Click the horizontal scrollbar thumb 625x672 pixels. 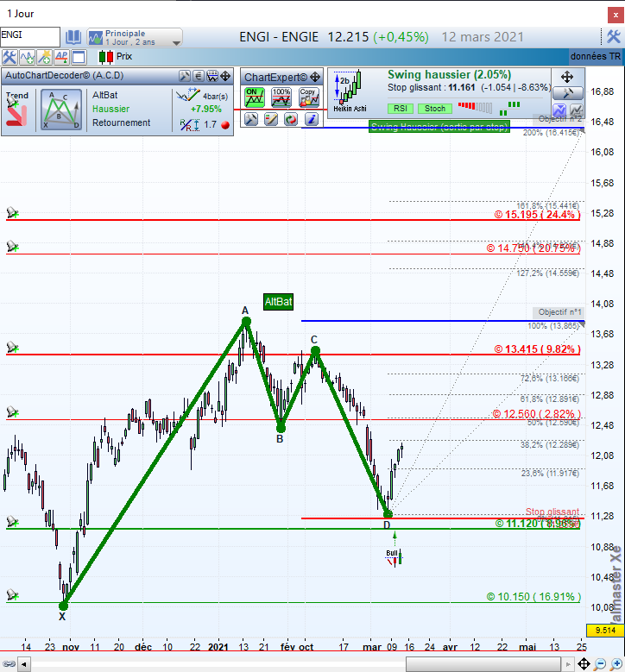[x=483, y=665]
